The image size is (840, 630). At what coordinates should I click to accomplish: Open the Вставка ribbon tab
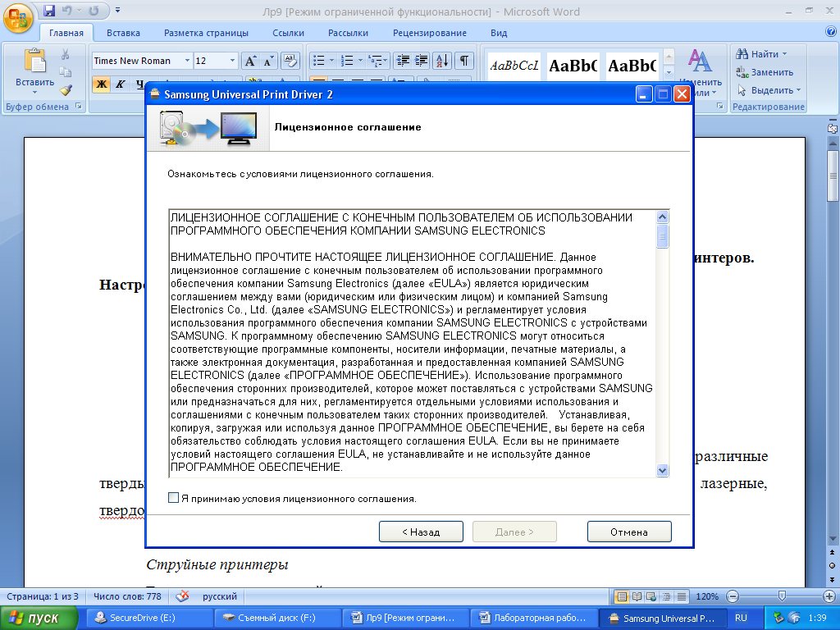[123, 33]
